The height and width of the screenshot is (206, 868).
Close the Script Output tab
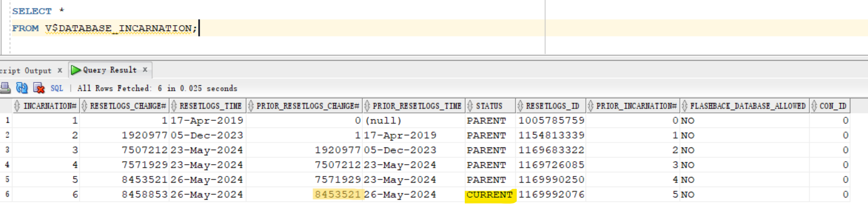pos(60,70)
